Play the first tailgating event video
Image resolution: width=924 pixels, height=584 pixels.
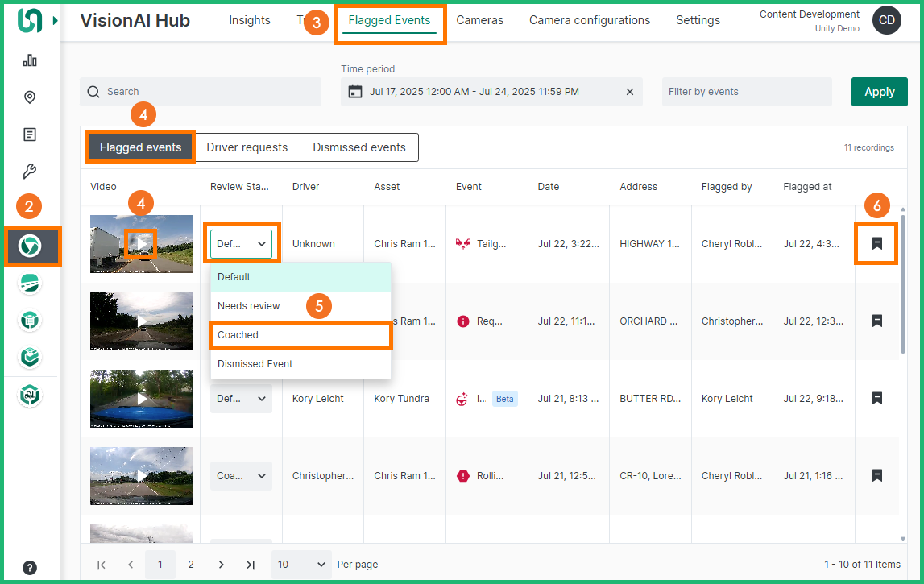[x=142, y=243]
